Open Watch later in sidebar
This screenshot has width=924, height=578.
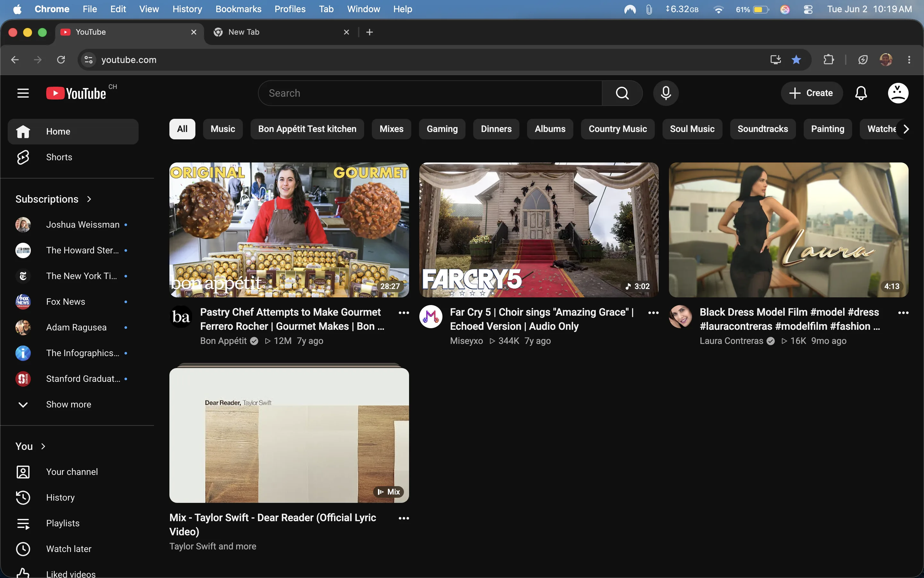pos(73,549)
